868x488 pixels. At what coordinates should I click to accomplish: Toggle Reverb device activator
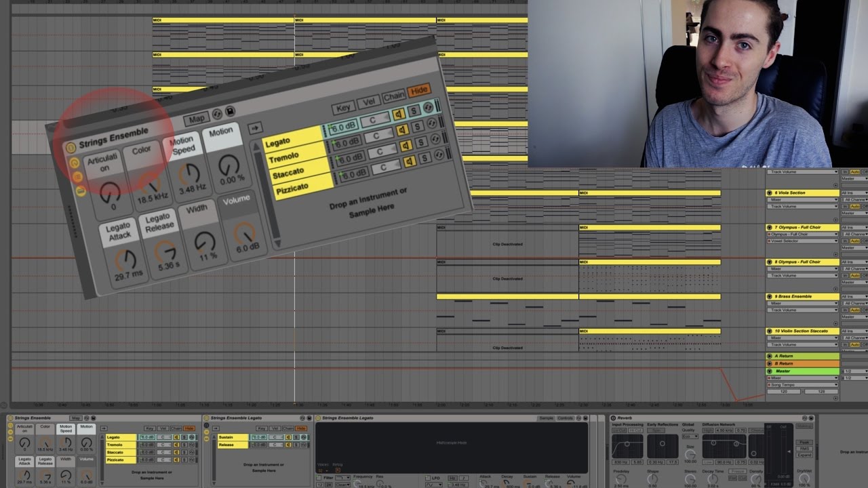tap(613, 418)
